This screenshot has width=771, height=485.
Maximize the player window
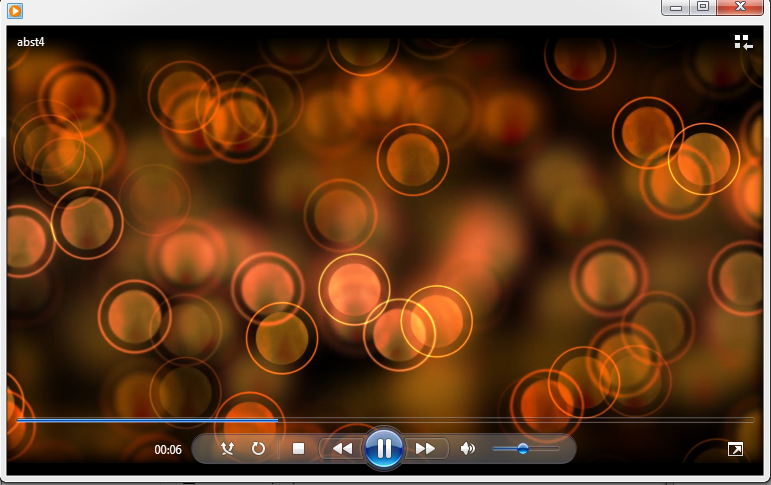[x=703, y=7]
